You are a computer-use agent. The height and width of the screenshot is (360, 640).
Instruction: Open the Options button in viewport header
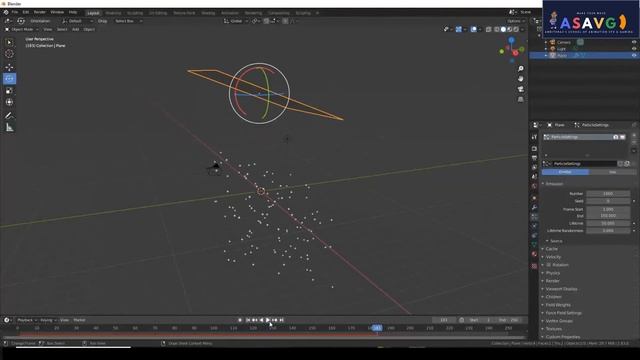point(515,21)
